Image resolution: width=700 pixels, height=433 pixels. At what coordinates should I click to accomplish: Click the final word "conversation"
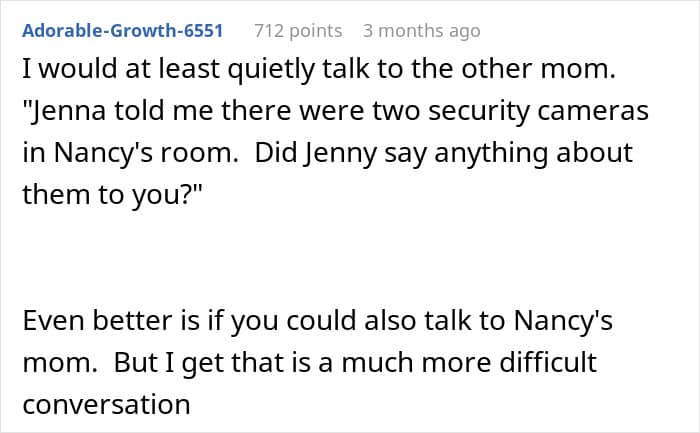tap(105, 404)
